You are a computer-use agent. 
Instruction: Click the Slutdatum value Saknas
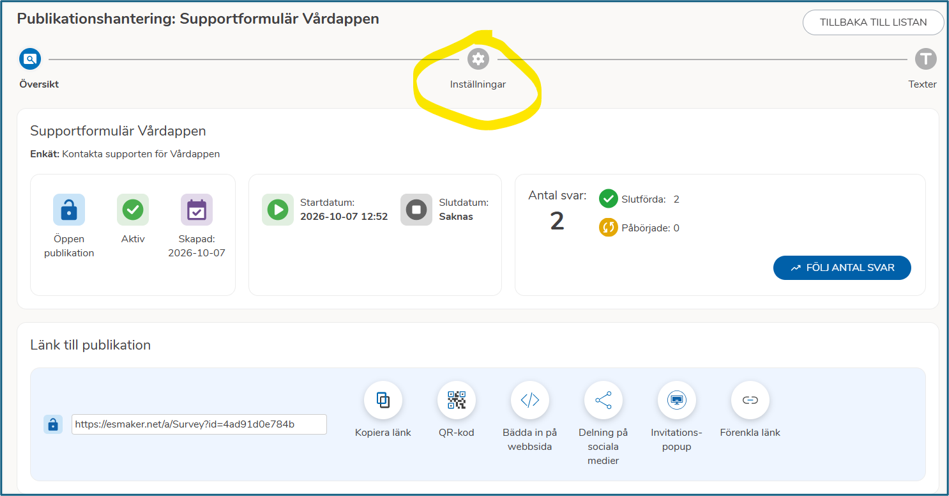pos(456,217)
